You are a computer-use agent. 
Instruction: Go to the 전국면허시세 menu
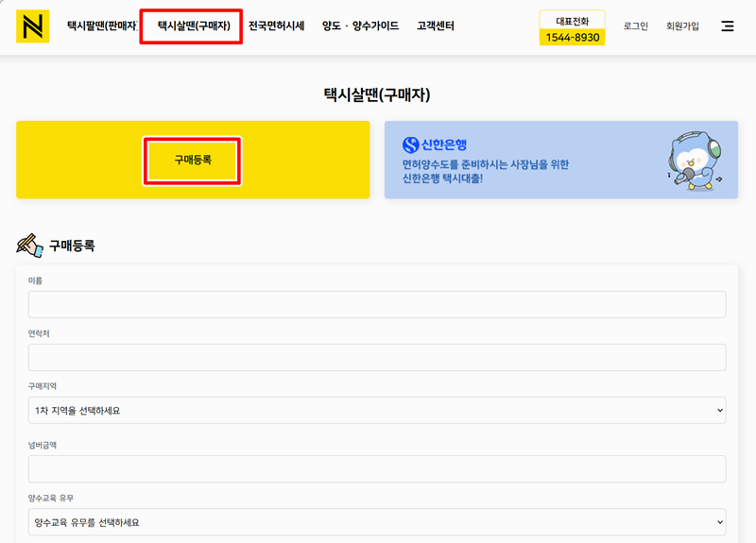(x=276, y=26)
